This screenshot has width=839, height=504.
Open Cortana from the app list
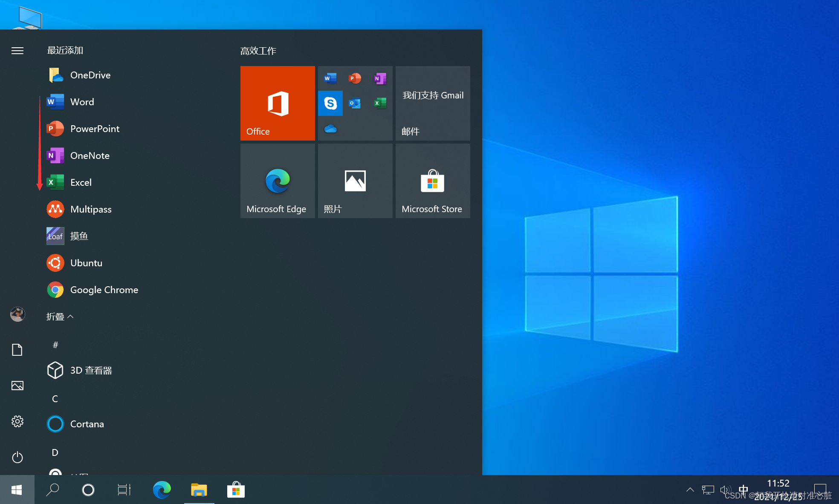click(87, 424)
